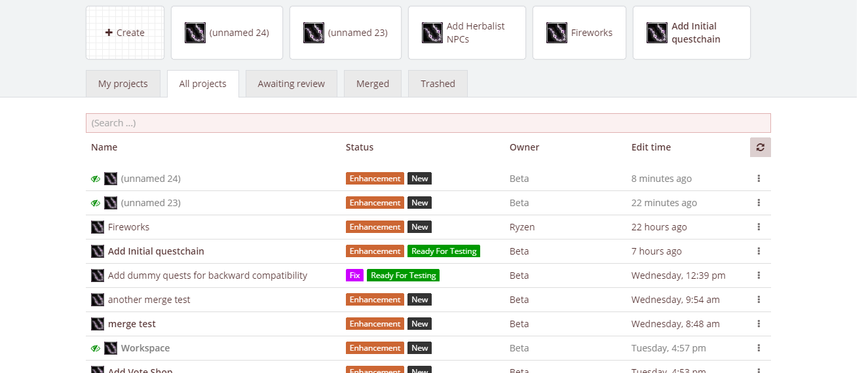Click the refresh icon in table header

[x=760, y=147]
